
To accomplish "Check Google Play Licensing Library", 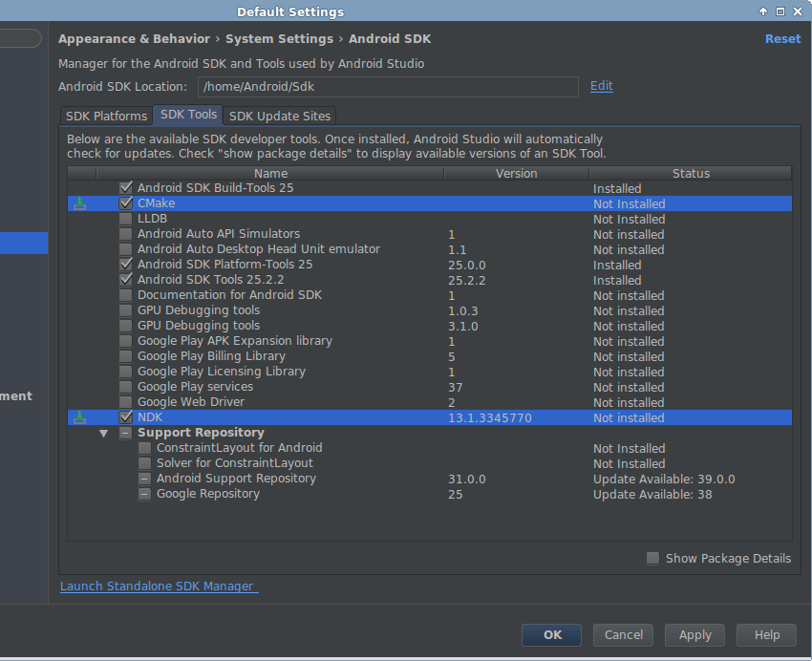I will [x=126, y=372].
